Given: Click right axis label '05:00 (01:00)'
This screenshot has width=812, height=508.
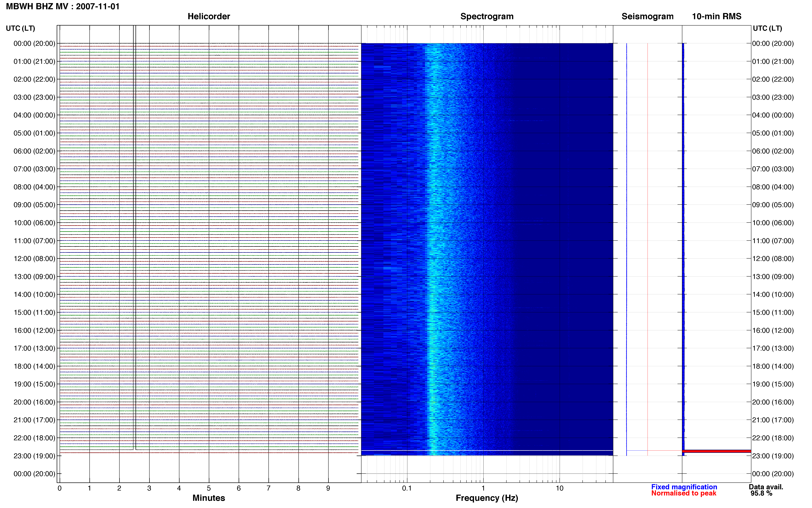Looking at the screenshot, I should (x=773, y=133).
